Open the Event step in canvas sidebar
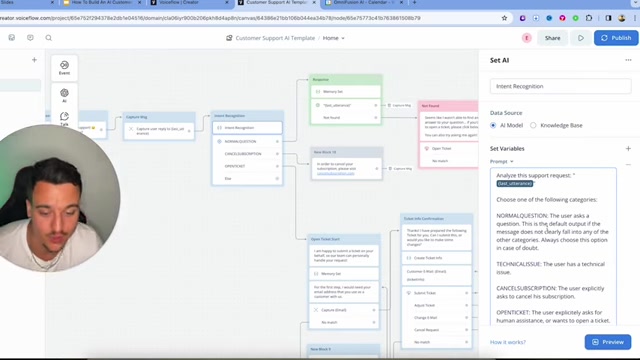This screenshot has height=360, width=640. 64,68
